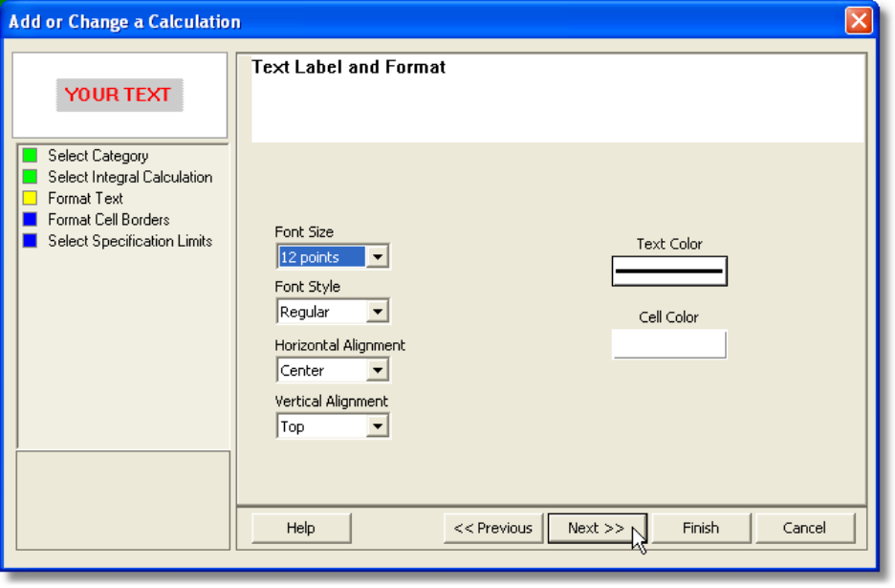895x588 pixels.
Task: Go back with the << Previous button
Action: click(493, 528)
